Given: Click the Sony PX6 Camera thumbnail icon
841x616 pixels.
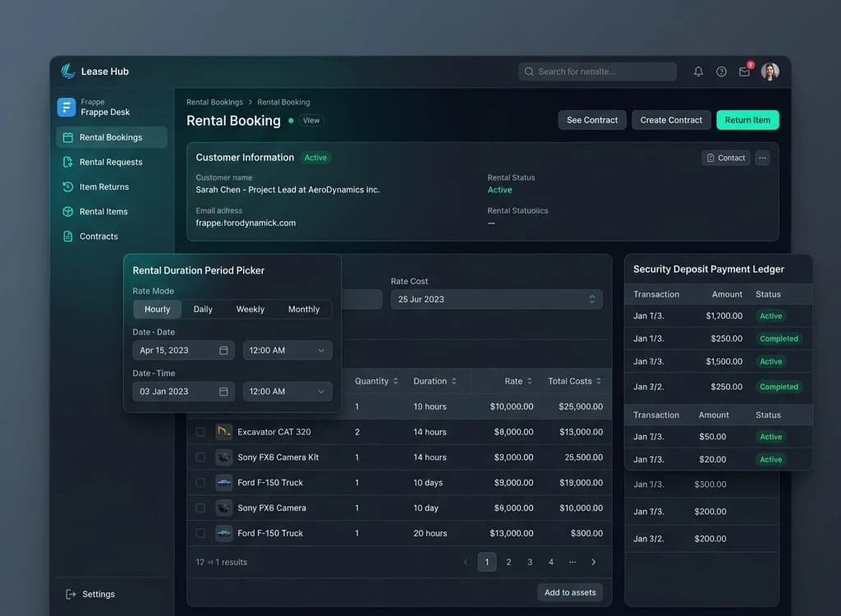Looking at the screenshot, I should pyautogui.click(x=223, y=508).
